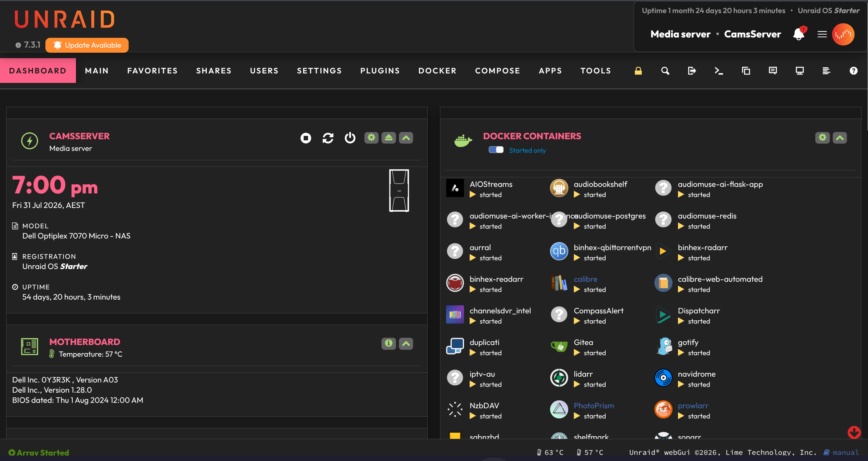Open the Docker Containers settings gear

(823, 138)
